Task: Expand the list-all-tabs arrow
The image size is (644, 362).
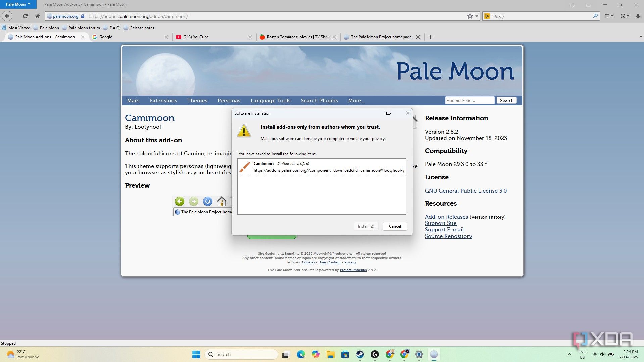Action: [641, 37]
